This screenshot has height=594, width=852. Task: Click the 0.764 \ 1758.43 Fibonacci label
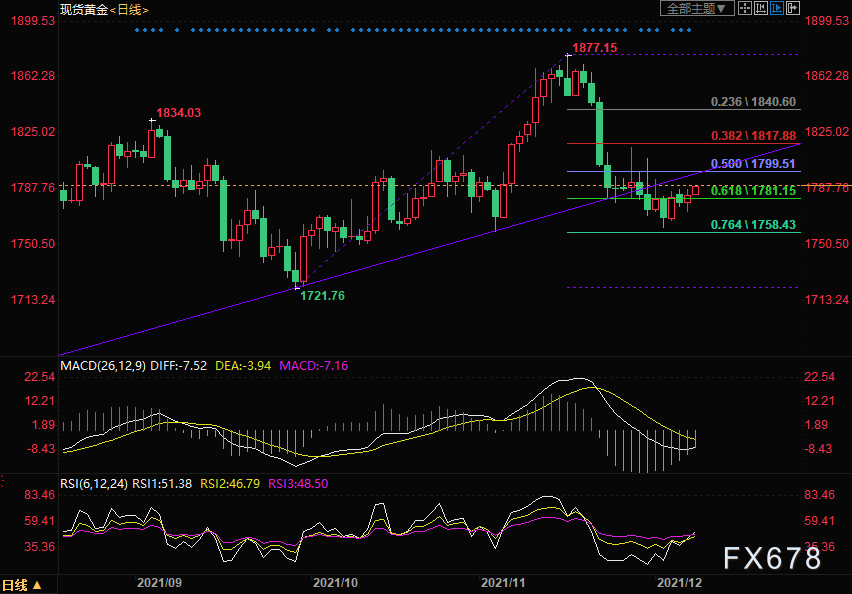(x=753, y=224)
